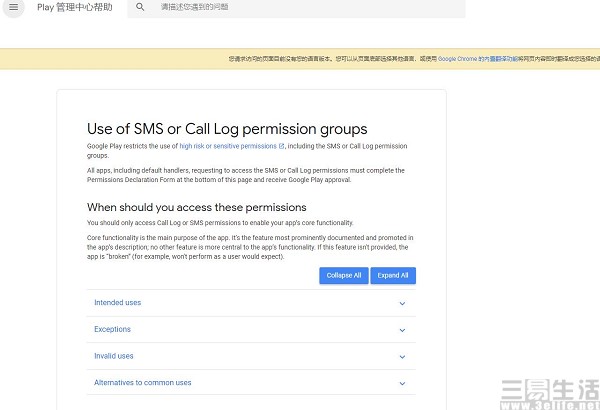Image resolution: width=600 pixels, height=410 pixels.
Task: Click the 'Use of SMS or Call Log' heading
Action: 227,129
